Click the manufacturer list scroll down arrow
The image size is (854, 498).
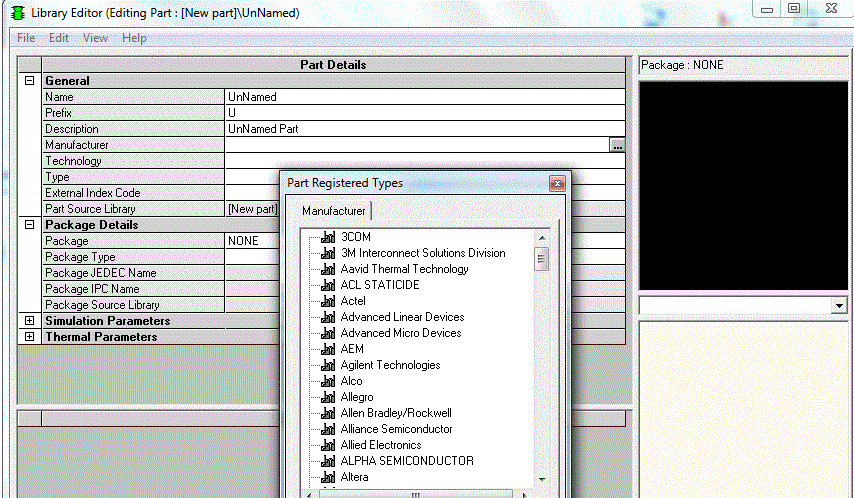coord(542,479)
